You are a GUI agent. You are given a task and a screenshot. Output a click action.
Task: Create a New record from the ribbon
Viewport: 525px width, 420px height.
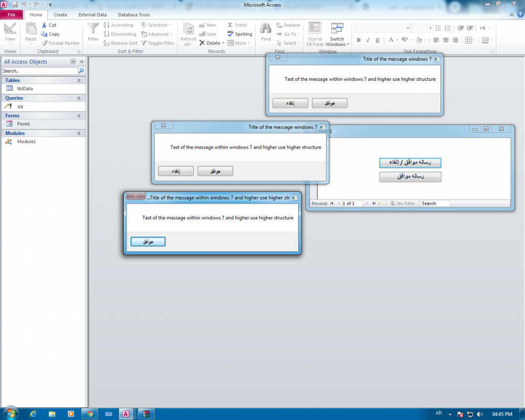208,25
